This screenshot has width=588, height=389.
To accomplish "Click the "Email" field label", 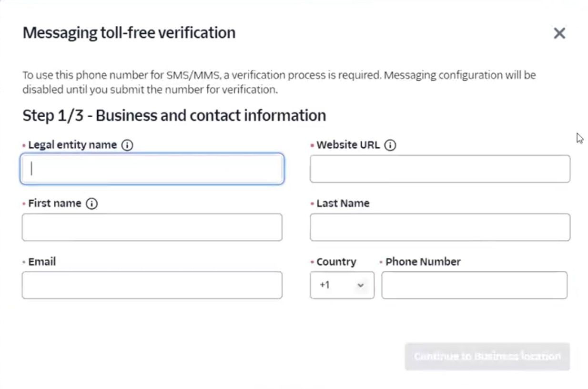I will pyautogui.click(x=42, y=262).
